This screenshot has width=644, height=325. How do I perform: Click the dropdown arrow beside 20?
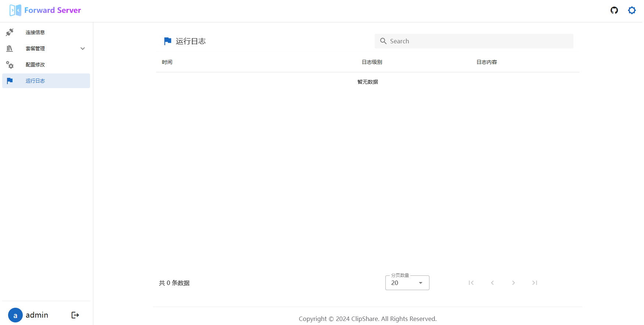(421, 283)
